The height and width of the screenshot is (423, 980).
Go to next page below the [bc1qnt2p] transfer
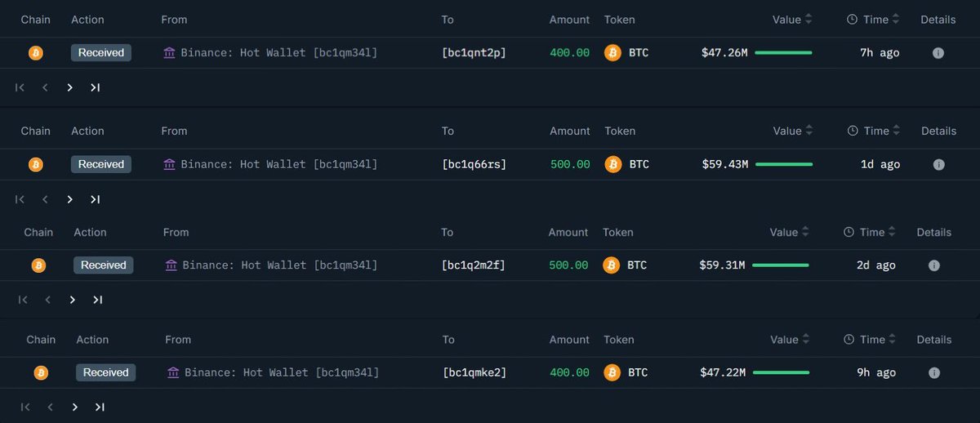tap(70, 88)
